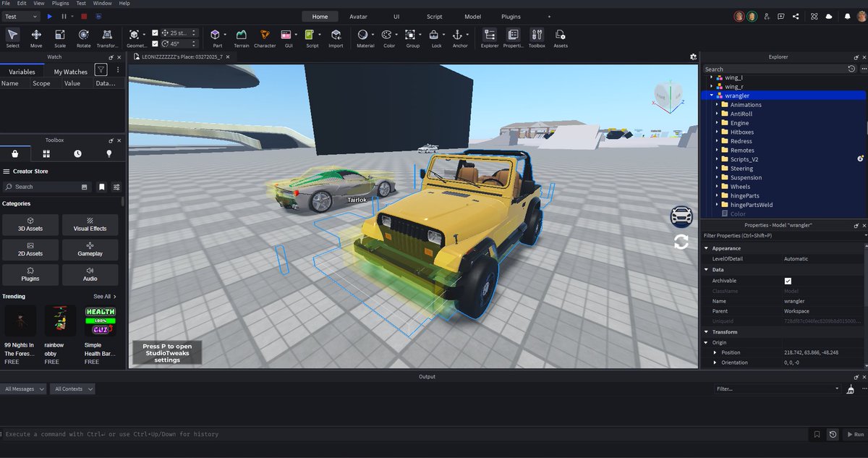The image size is (868, 458).
Task: Select the Select tool
Action: pos(13,38)
